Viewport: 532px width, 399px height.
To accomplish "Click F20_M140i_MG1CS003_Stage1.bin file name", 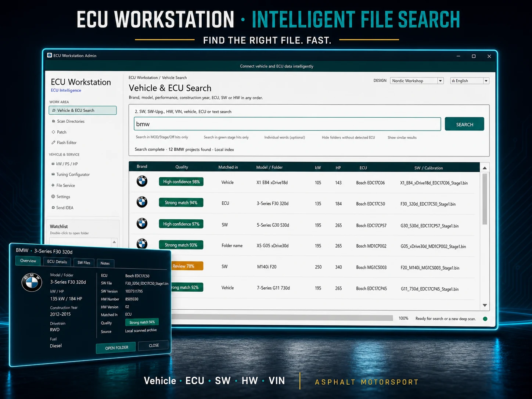I will pyautogui.click(x=430, y=268).
